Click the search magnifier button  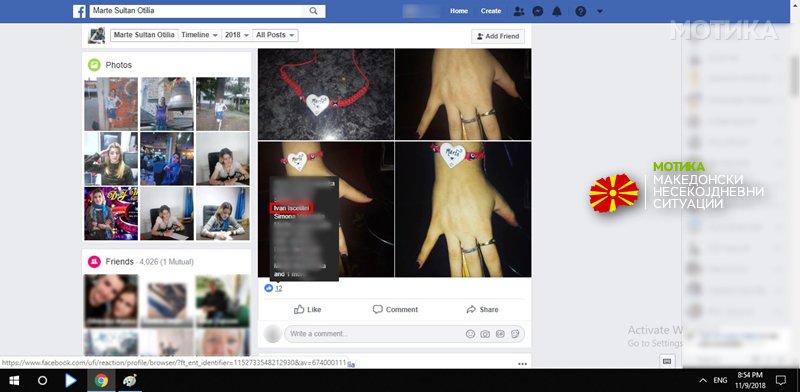[313, 11]
